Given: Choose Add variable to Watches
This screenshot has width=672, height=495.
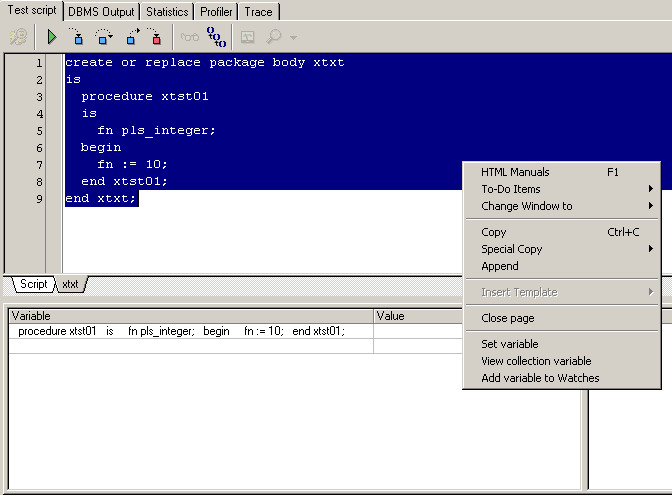Looking at the screenshot, I should pos(561,378).
